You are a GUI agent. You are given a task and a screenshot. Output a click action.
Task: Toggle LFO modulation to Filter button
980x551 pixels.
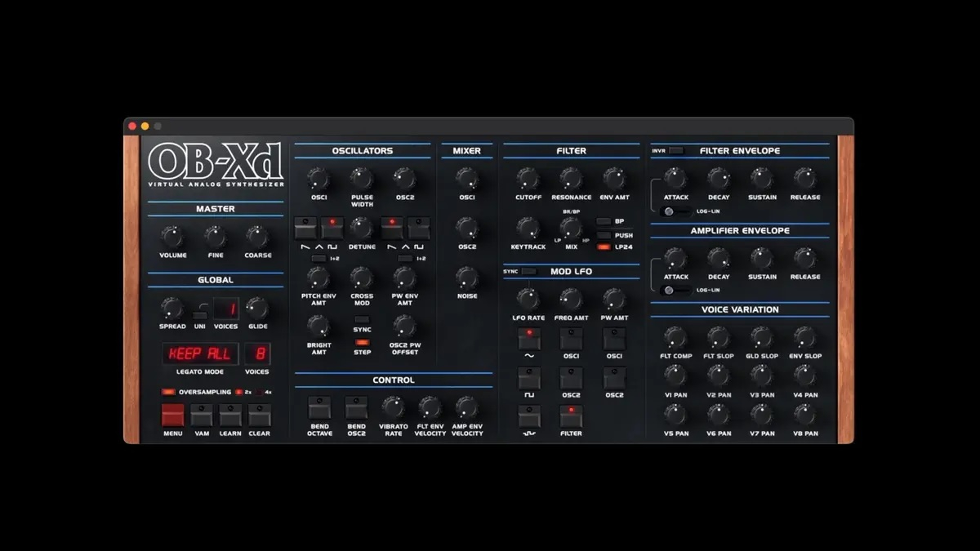571,416
